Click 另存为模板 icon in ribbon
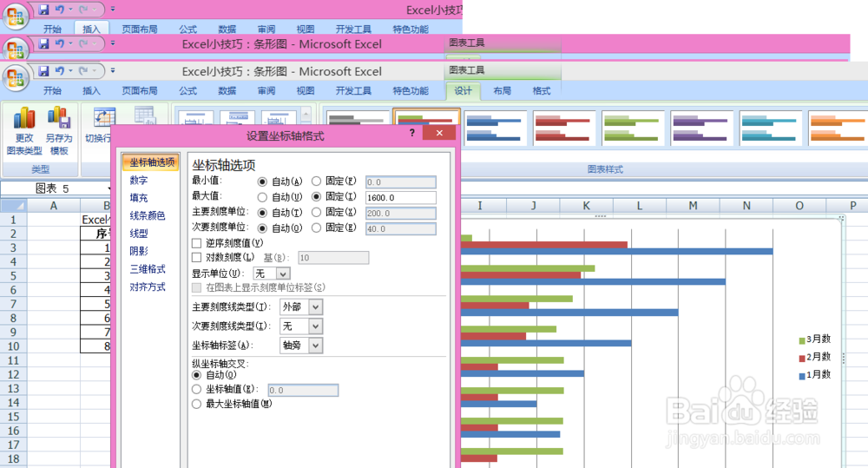This screenshot has width=868, height=468. click(x=59, y=117)
